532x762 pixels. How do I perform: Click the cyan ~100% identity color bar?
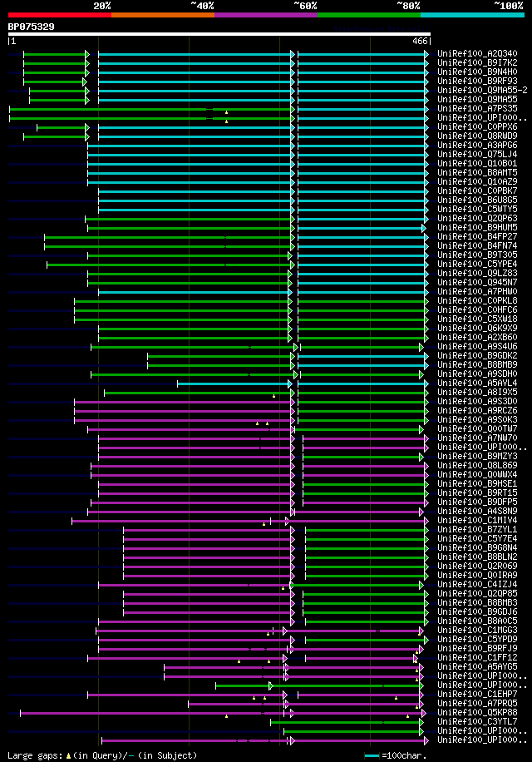pos(472,15)
